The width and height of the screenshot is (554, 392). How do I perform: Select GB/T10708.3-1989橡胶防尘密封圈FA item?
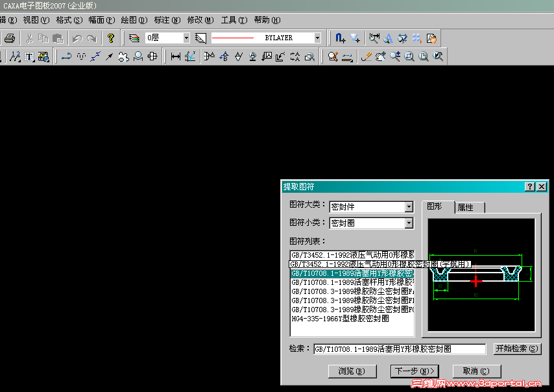point(352,291)
